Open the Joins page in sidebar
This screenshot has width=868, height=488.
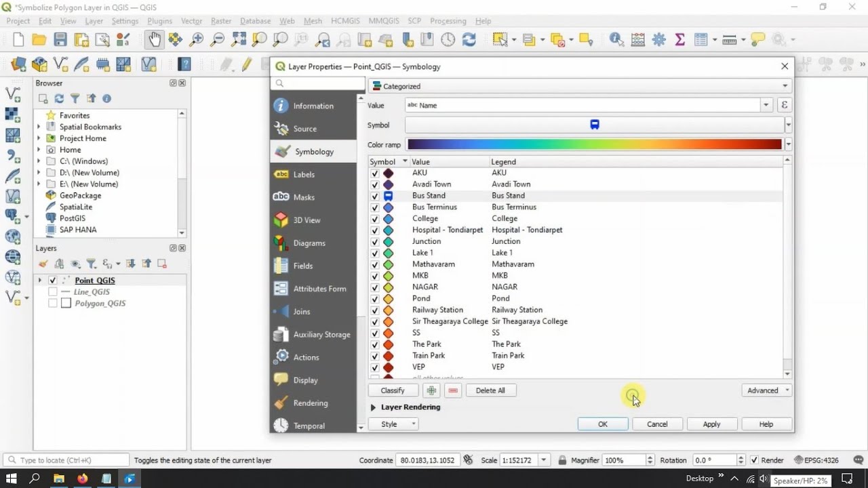313,312
